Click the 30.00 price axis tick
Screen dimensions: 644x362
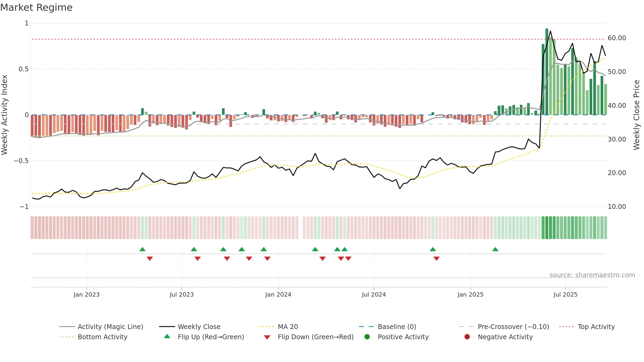(617, 139)
